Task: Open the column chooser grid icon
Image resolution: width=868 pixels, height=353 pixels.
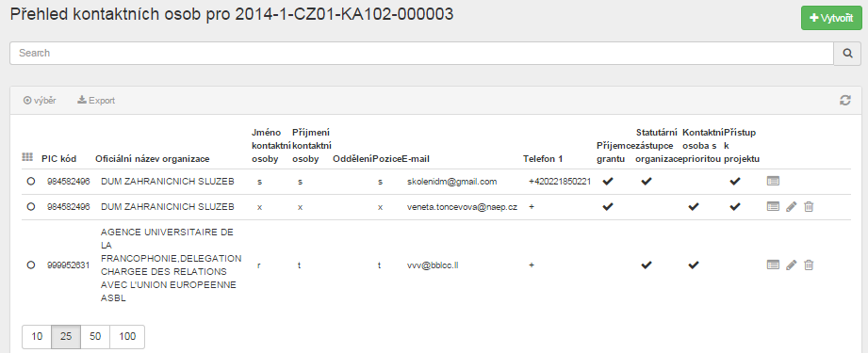Action: tap(27, 157)
